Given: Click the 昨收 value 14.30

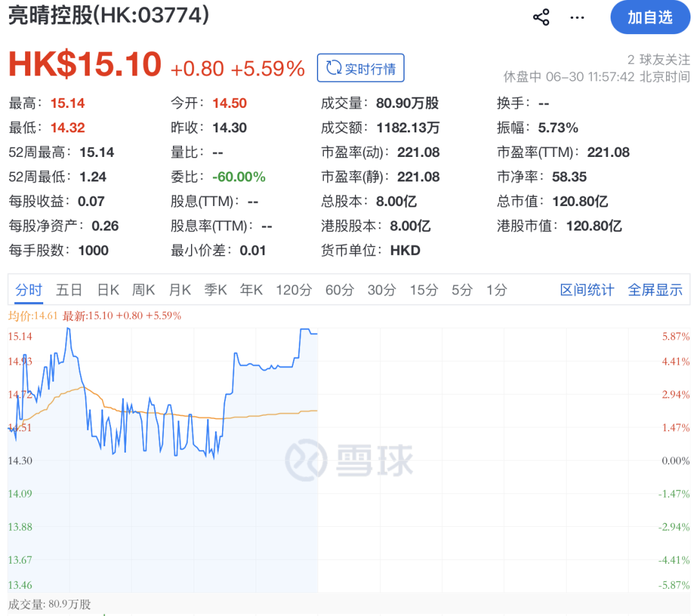Looking at the screenshot, I should (229, 128).
